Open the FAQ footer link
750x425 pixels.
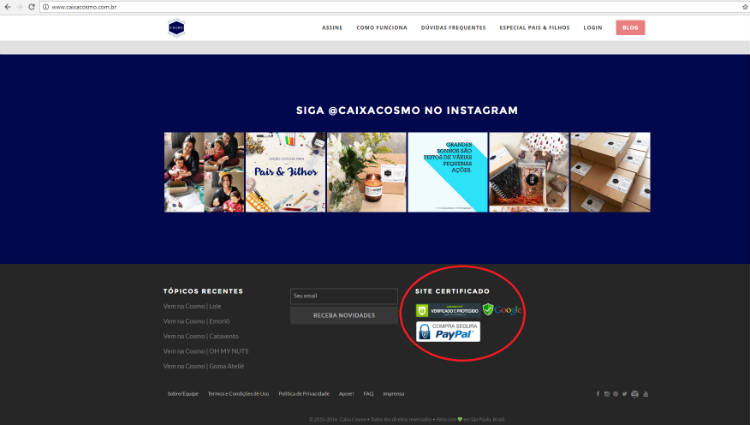[368, 394]
